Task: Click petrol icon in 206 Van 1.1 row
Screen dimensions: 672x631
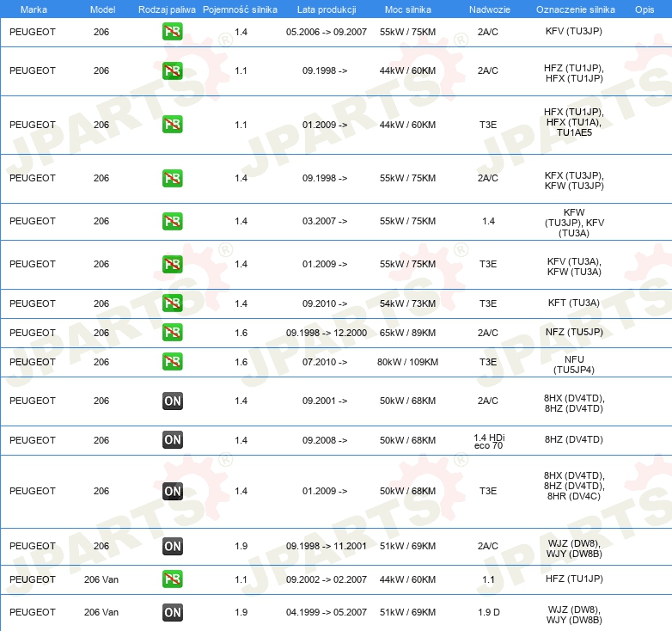Action: point(172,579)
